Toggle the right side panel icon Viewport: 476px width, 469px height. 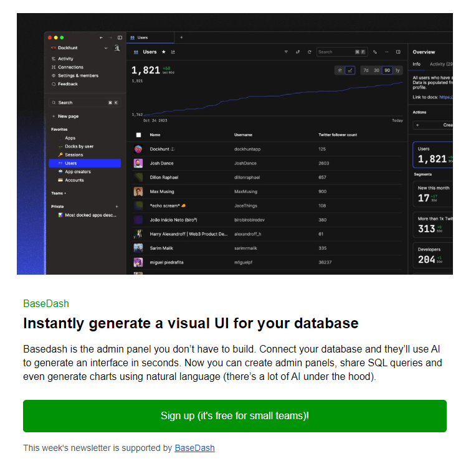point(398,52)
